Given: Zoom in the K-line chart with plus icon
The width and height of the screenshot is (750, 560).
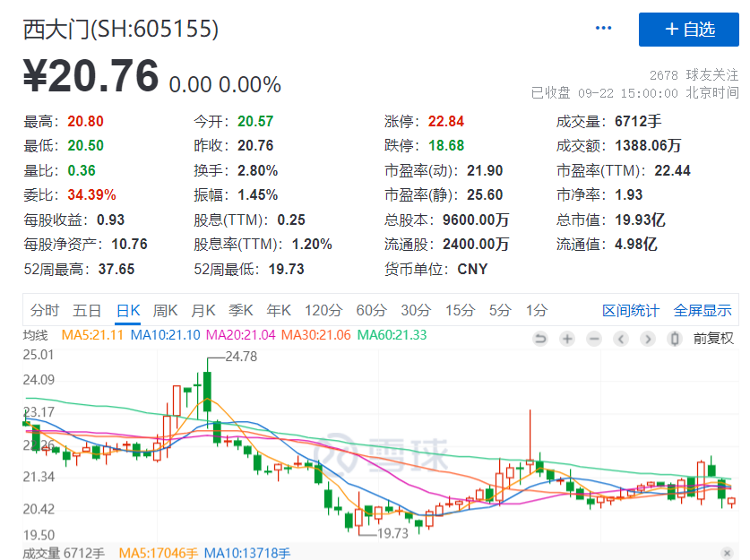Looking at the screenshot, I should (567, 339).
